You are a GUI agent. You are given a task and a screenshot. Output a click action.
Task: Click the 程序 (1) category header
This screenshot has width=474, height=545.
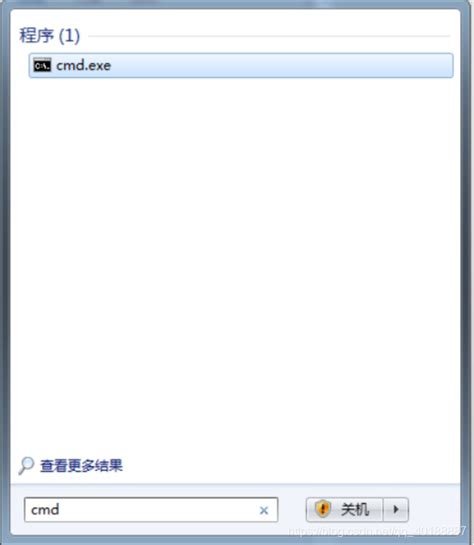(49, 35)
